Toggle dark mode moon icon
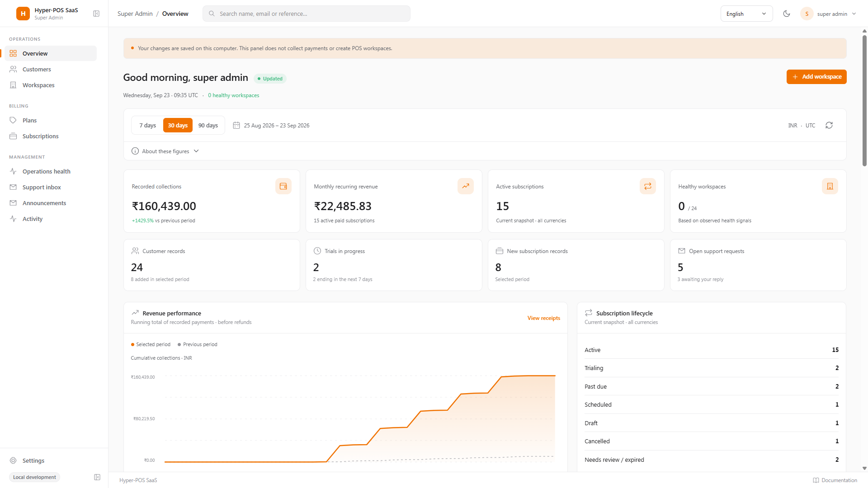 pyautogui.click(x=787, y=14)
